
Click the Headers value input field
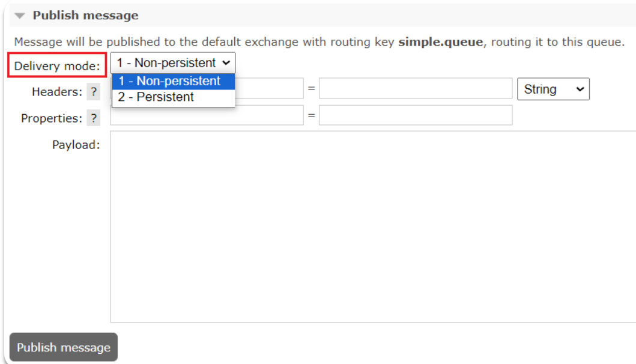tap(416, 88)
